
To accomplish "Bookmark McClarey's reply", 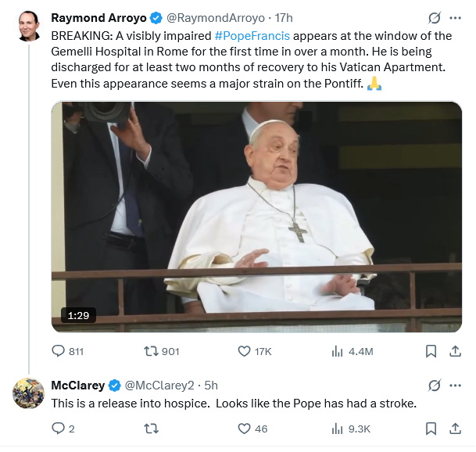I will click(431, 428).
